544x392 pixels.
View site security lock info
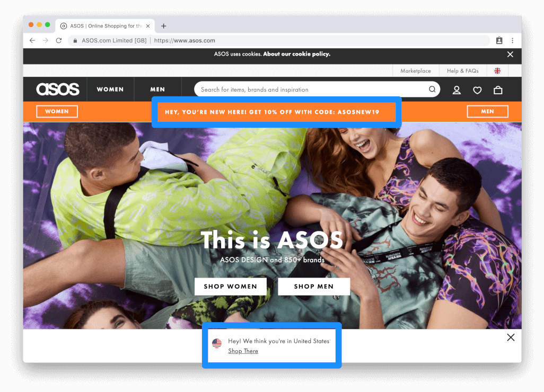tap(75, 41)
